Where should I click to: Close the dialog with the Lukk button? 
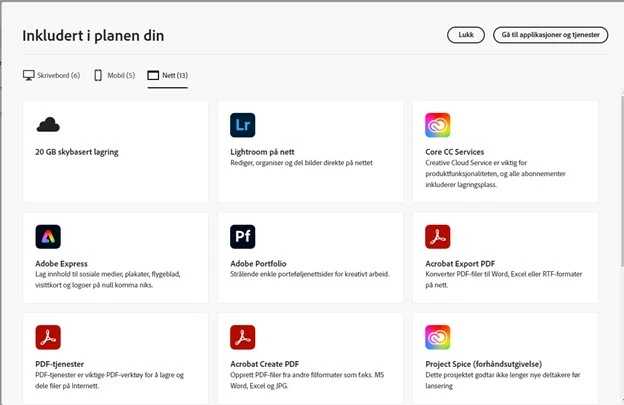click(466, 35)
